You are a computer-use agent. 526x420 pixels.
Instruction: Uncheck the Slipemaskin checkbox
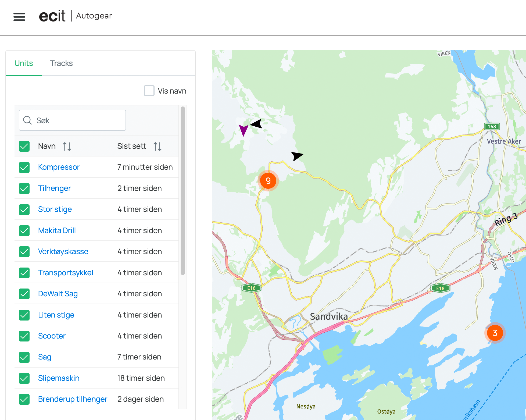point(24,378)
